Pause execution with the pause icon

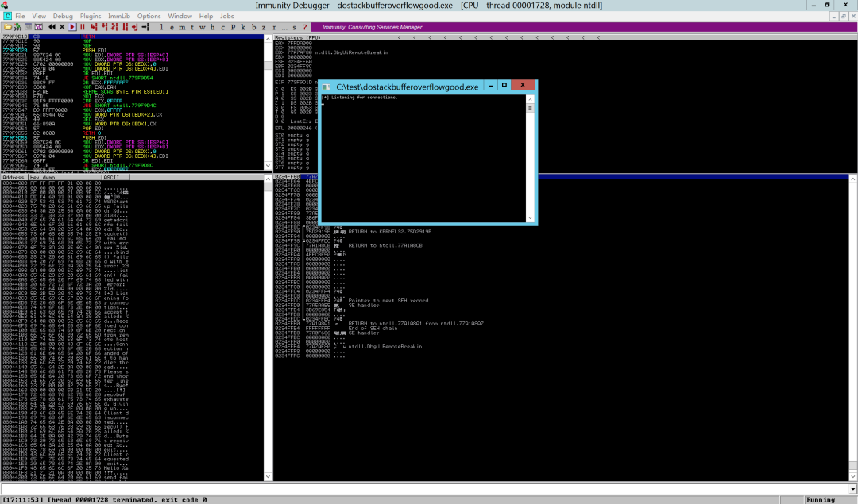point(82,27)
